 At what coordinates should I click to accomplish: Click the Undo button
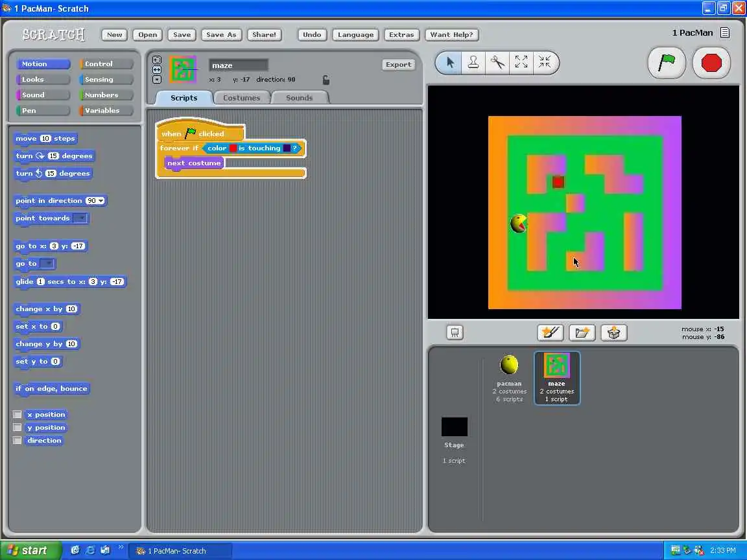(312, 35)
